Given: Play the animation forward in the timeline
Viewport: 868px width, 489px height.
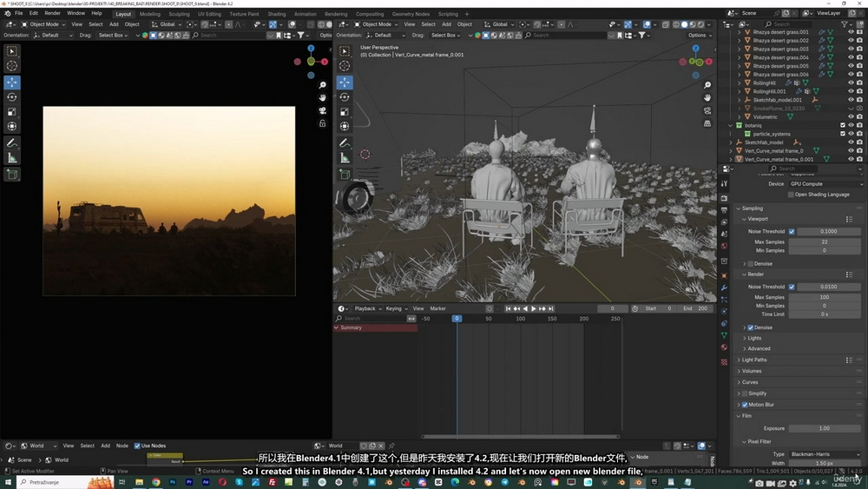Looking at the screenshot, I should [x=534, y=308].
